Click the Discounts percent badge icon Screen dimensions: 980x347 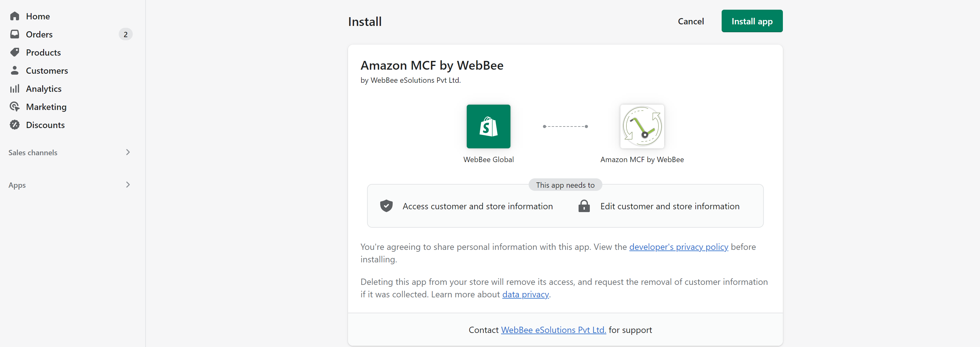click(x=15, y=125)
